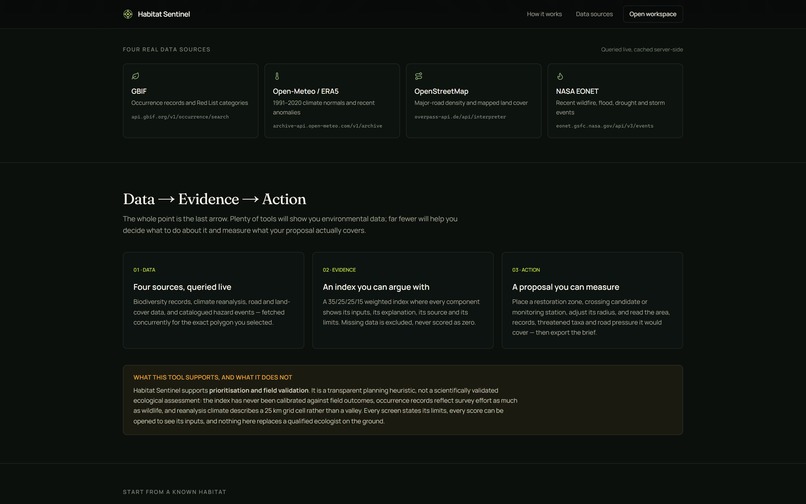Click the 03 · ACTION label

(x=525, y=270)
